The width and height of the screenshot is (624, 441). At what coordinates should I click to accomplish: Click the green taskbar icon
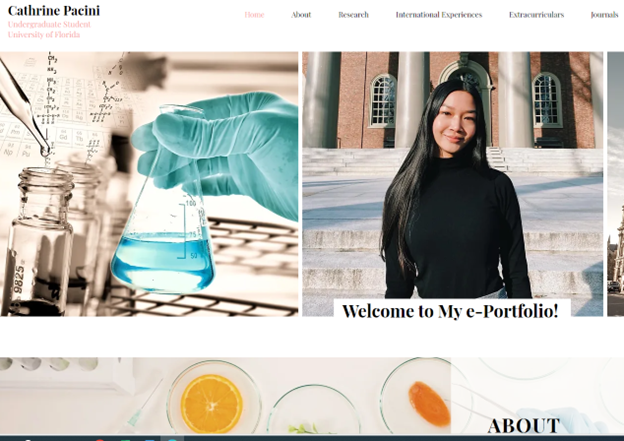(126, 439)
